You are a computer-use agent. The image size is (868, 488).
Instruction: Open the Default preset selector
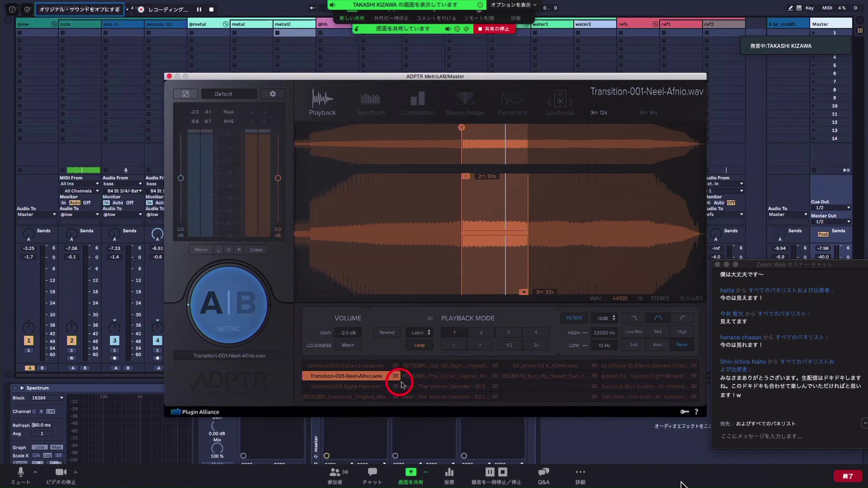(x=229, y=94)
